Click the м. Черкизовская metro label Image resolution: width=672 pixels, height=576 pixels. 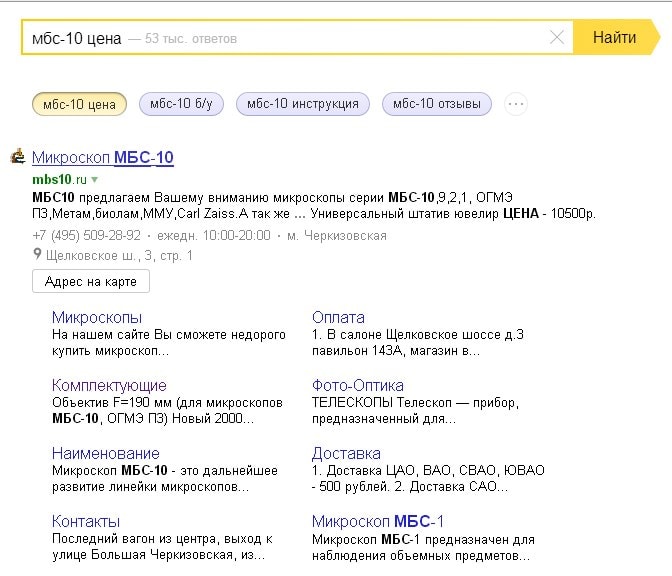click(x=337, y=235)
